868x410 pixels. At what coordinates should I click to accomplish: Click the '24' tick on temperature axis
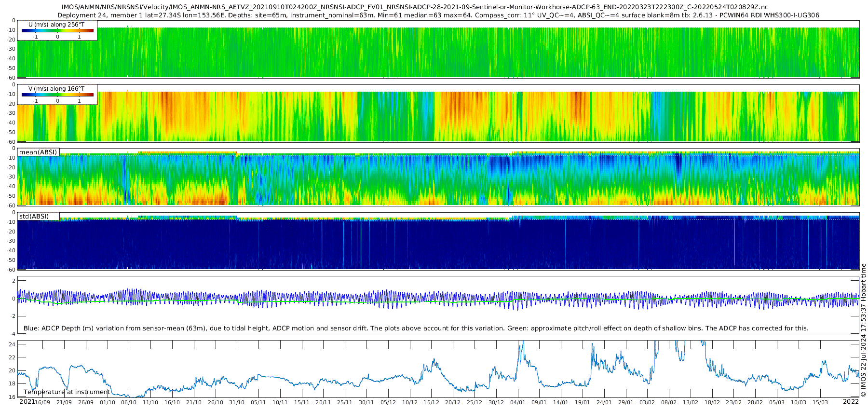12,344
